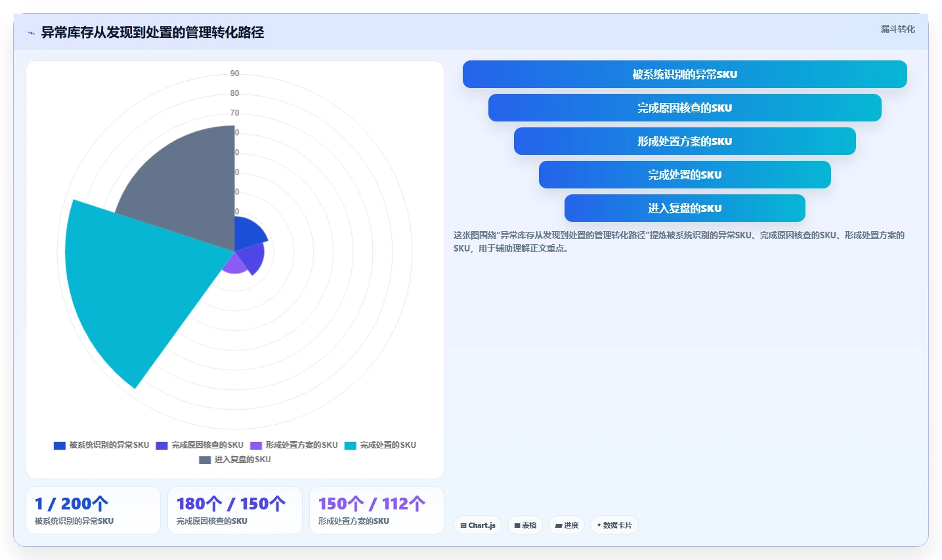Viewport: 942px width, 560px height.
Task: Select funnel bar 完成原因核查的SKU
Action: pyautogui.click(x=685, y=108)
